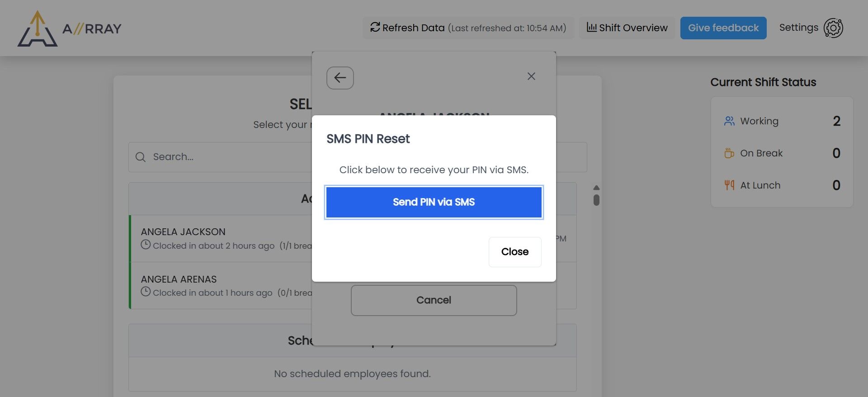Click the search magnifier icon

(141, 157)
